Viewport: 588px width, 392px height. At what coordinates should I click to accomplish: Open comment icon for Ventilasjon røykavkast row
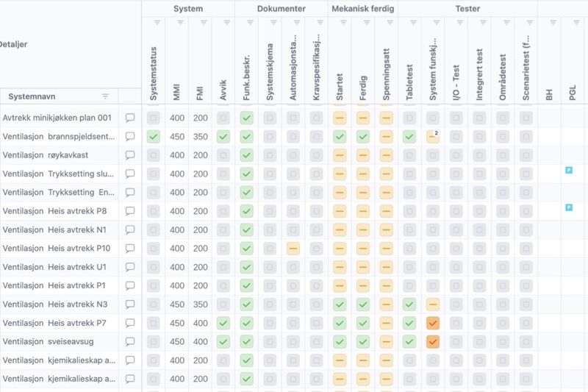(130, 155)
